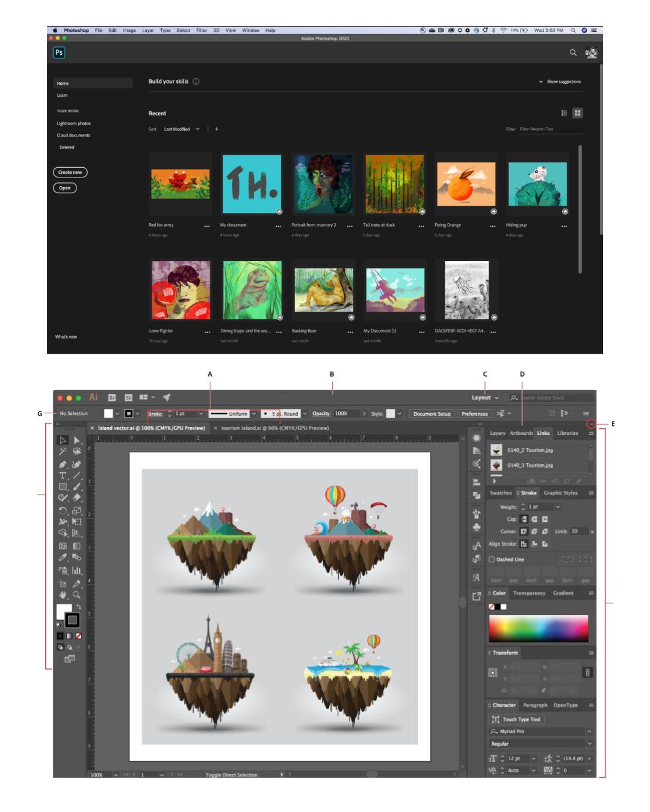
Task: Open the Last Modified sort dropdown
Action: pyautogui.click(x=181, y=129)
